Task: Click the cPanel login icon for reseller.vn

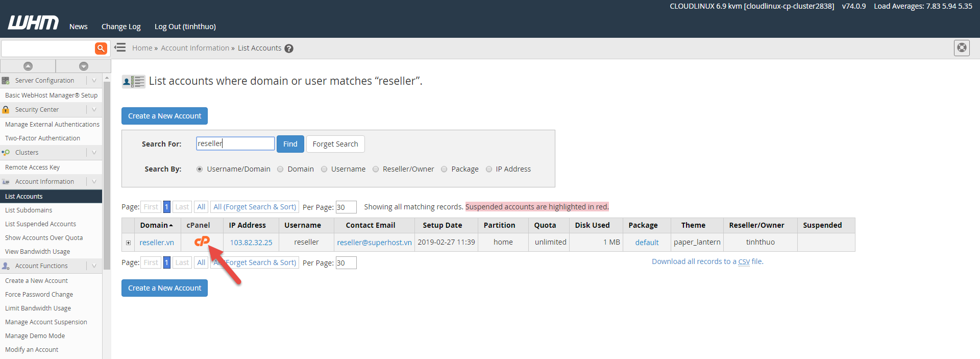Action: click(202, 242)
